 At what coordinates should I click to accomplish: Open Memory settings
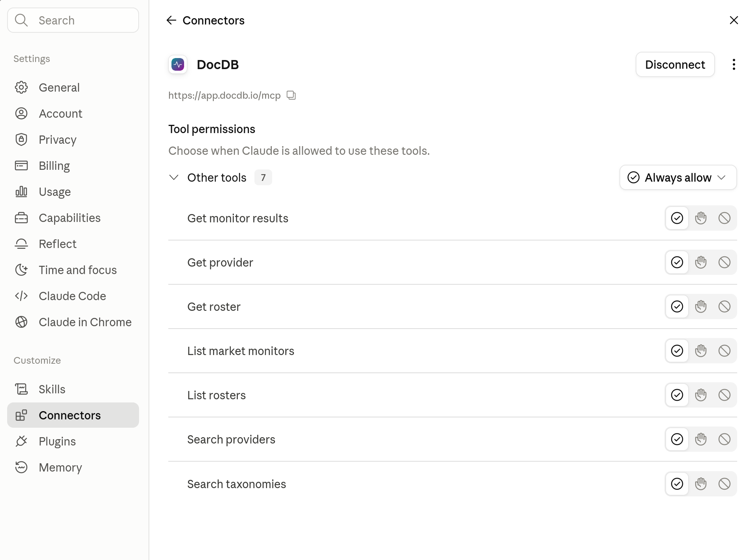click(x=73, y=467)
